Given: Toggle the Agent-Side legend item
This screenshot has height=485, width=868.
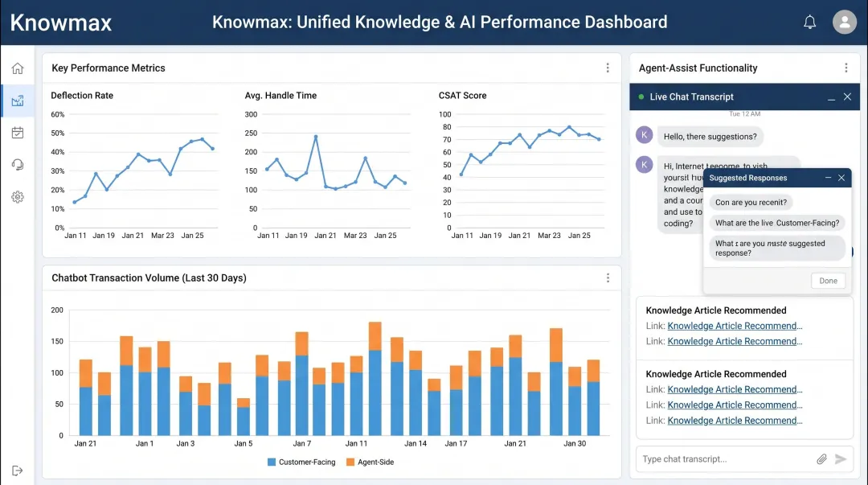Looking at the screenshot, I should (370, 462).
